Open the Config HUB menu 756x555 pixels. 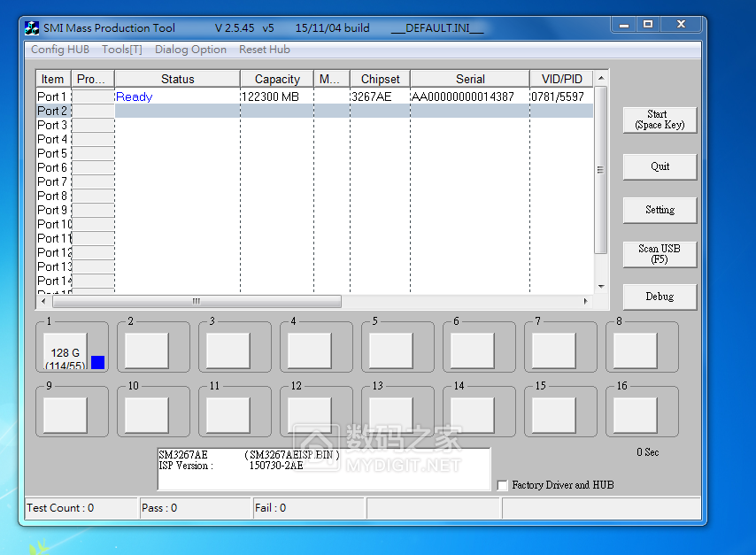click(x=60, y=50)
